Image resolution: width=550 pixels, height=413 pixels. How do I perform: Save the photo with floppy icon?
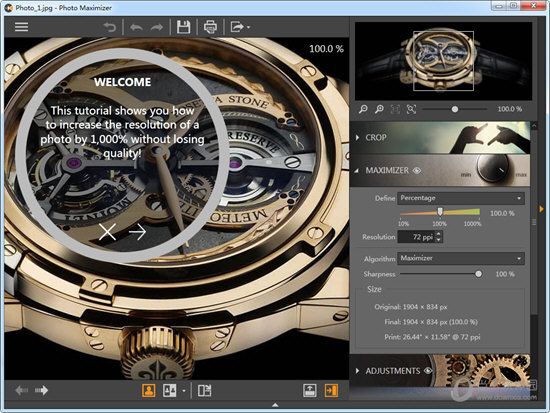(183, 27)
